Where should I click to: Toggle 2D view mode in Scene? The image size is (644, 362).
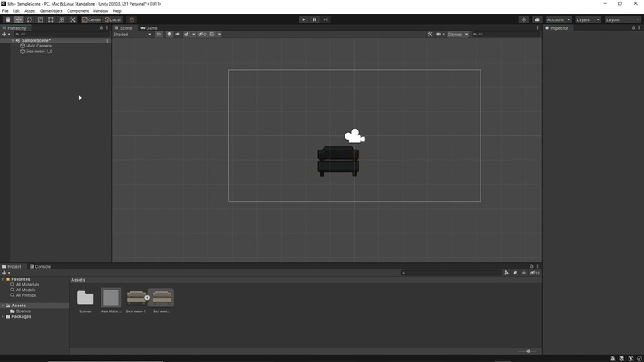click(159, 35)
